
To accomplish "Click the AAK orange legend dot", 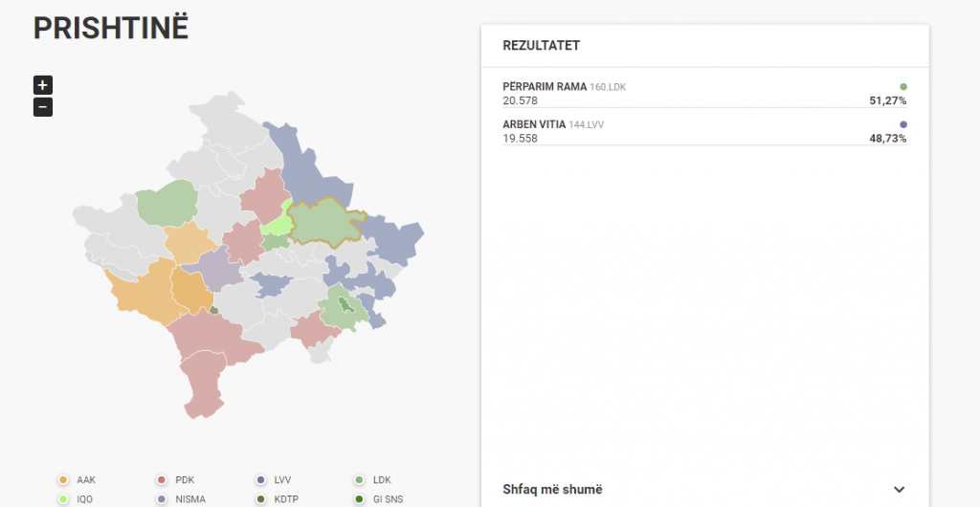I will [63, 480].
